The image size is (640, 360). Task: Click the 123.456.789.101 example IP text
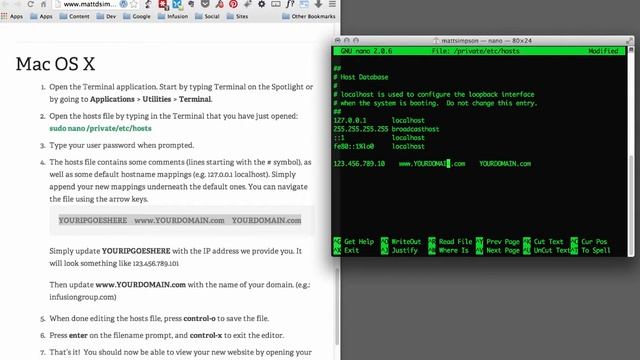[x=156, y=264]
